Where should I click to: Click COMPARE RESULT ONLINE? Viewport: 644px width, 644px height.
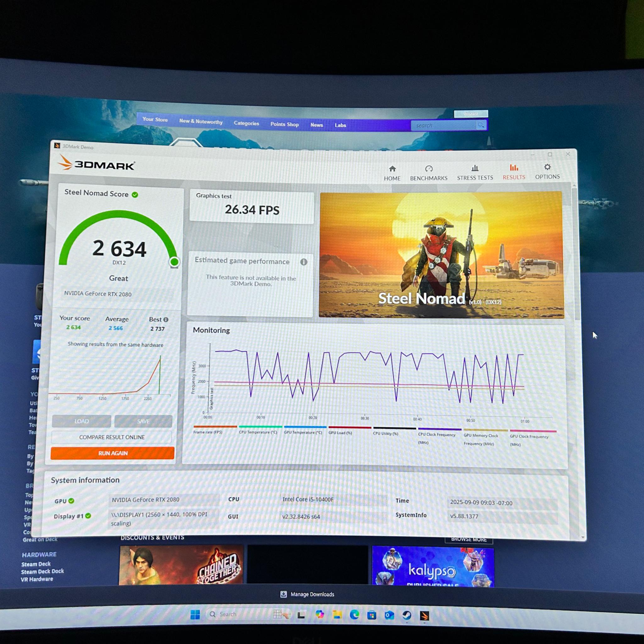pos(112,437)
